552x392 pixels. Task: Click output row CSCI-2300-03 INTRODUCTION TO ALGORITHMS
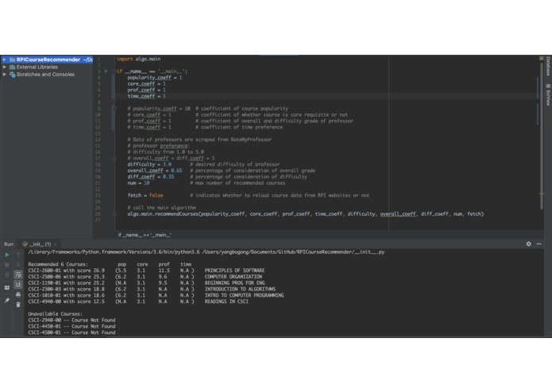tap(152, 289)
